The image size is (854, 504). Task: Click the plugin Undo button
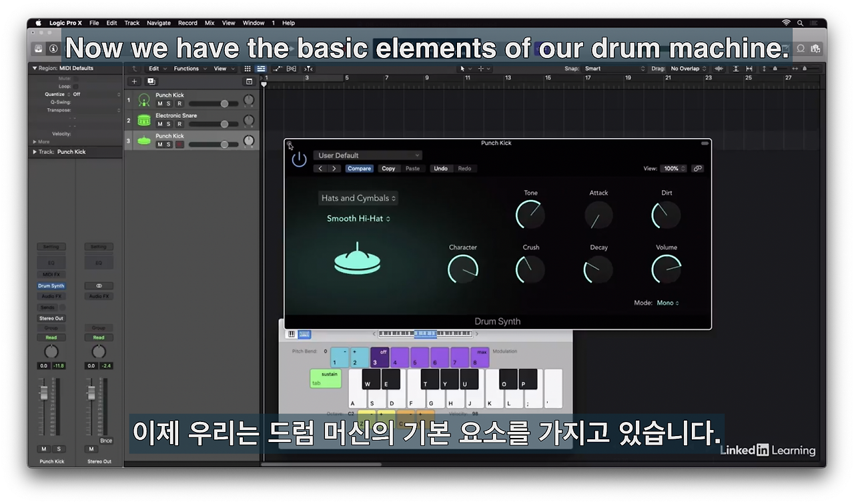click(x=441, y=169)
